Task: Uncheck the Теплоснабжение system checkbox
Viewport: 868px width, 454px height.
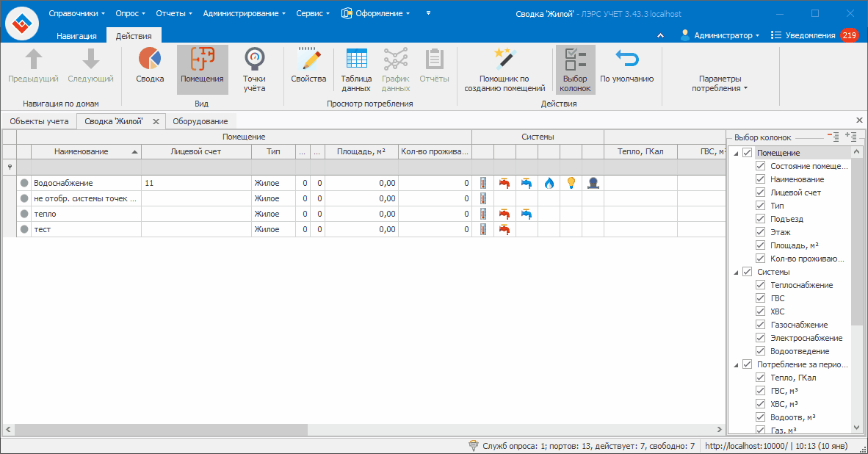Action: (760, 284)
